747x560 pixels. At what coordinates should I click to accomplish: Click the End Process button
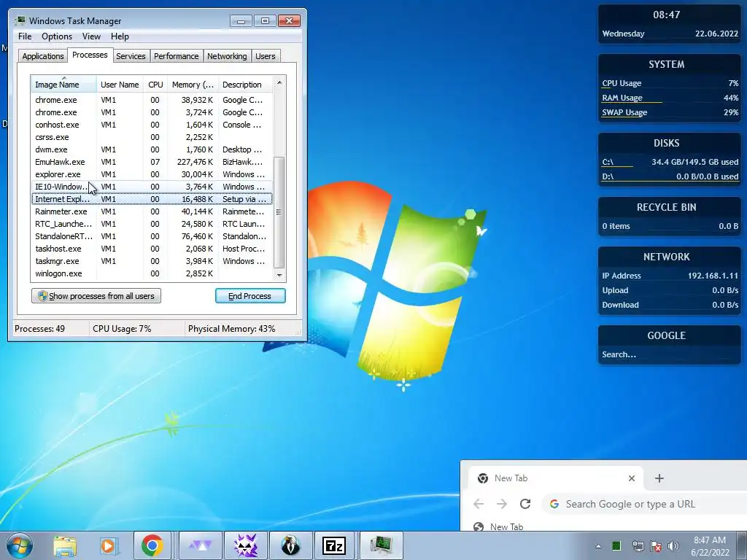pos(250,296)
